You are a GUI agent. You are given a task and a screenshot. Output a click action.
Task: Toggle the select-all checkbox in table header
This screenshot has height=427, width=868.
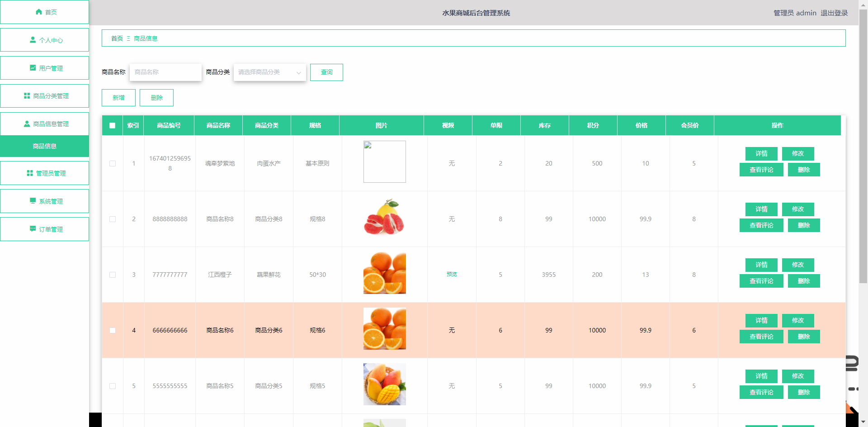pos(113,126)
